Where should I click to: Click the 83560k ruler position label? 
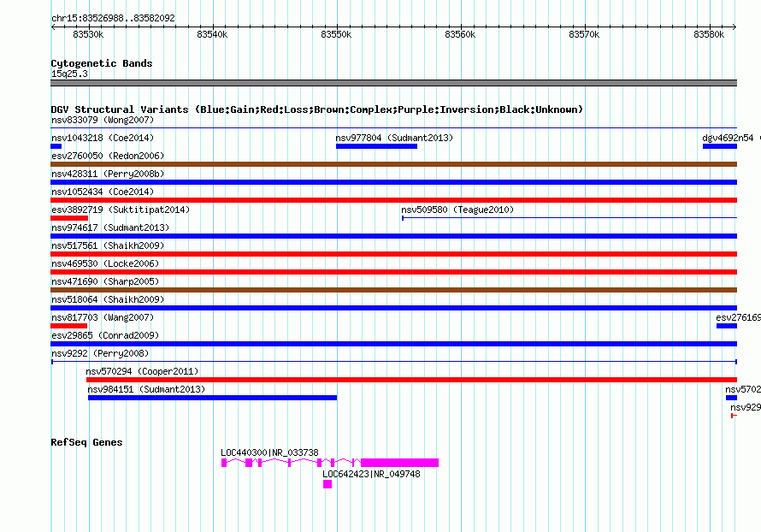pos(460,34)
